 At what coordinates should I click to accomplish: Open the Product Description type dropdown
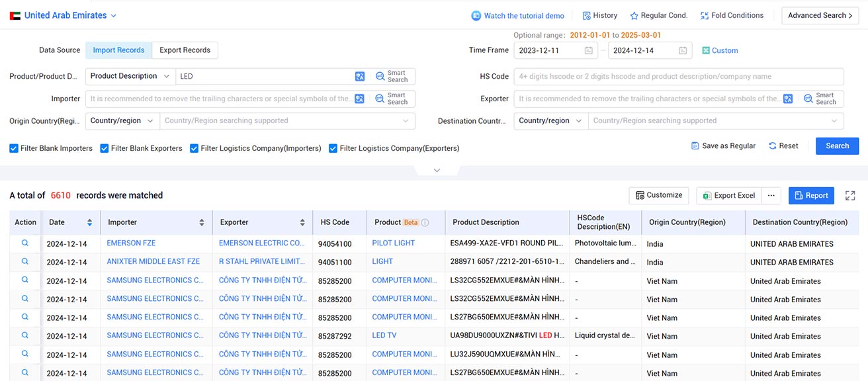pos(130,76)
